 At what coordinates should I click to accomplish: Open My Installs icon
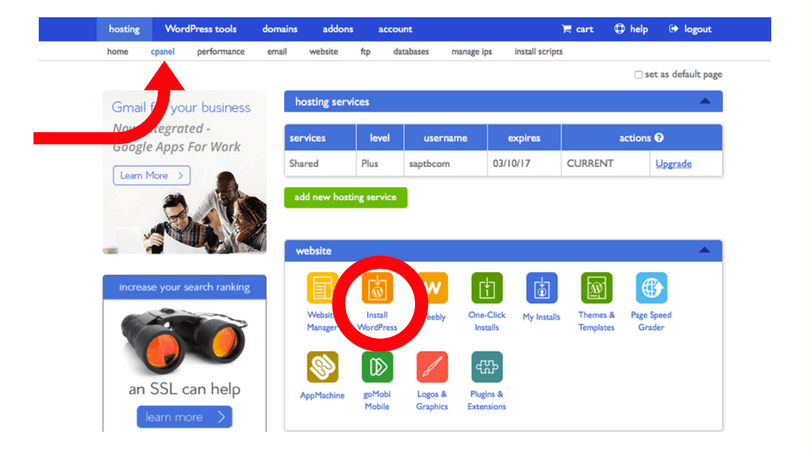(541, 288)
